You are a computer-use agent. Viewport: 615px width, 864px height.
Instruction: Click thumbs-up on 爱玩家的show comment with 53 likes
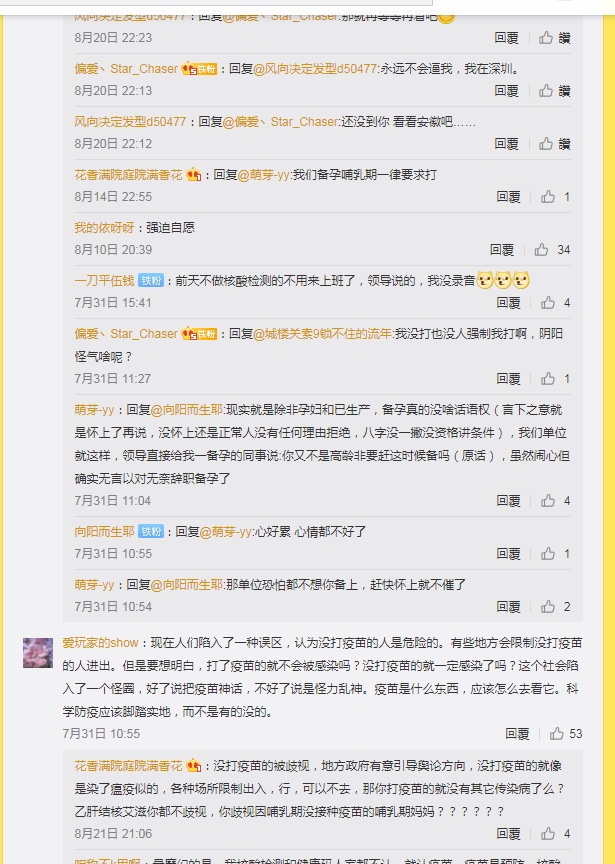pyautogui.click(x=557, y=734)
